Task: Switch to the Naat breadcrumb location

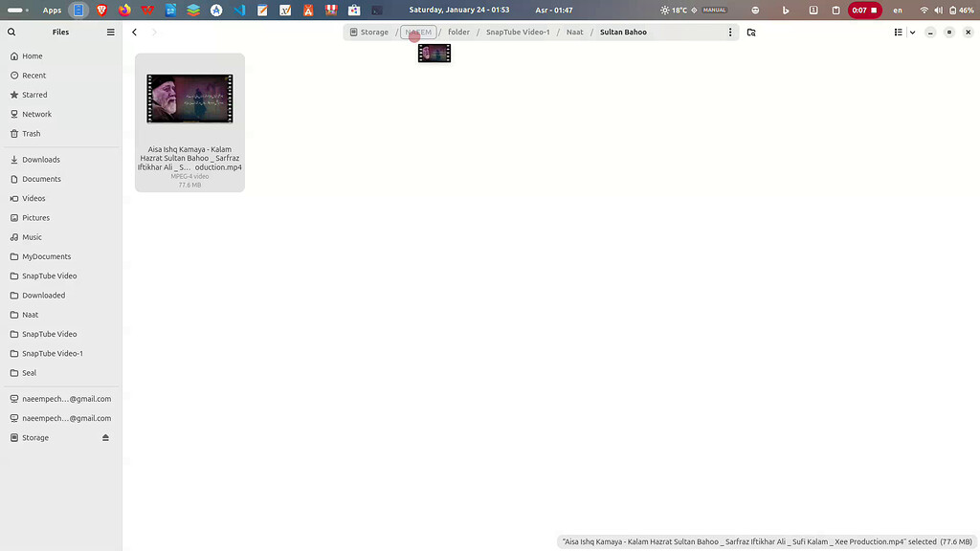Action: (574, 32)
